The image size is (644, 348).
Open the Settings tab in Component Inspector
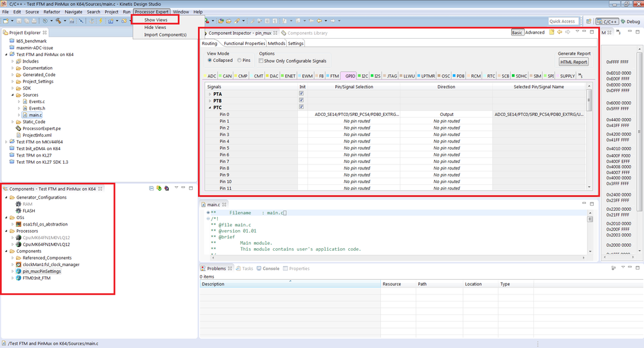(x=295, y=43)
